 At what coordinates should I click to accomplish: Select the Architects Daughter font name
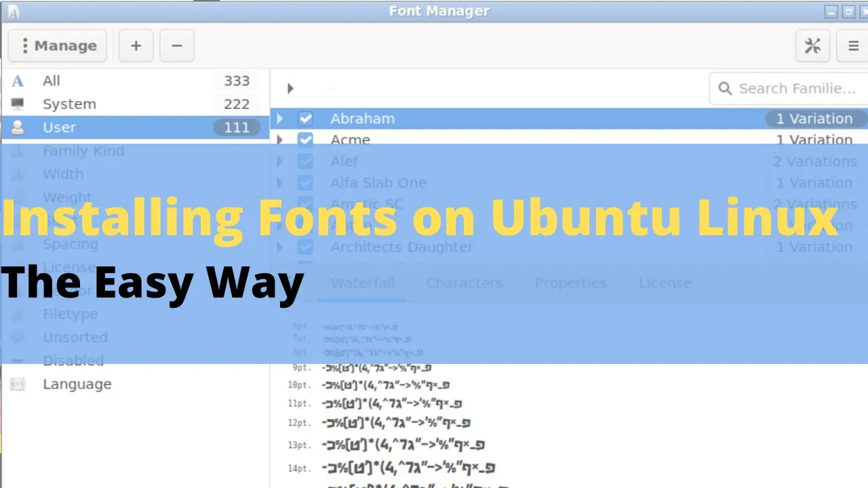[401, 247]
